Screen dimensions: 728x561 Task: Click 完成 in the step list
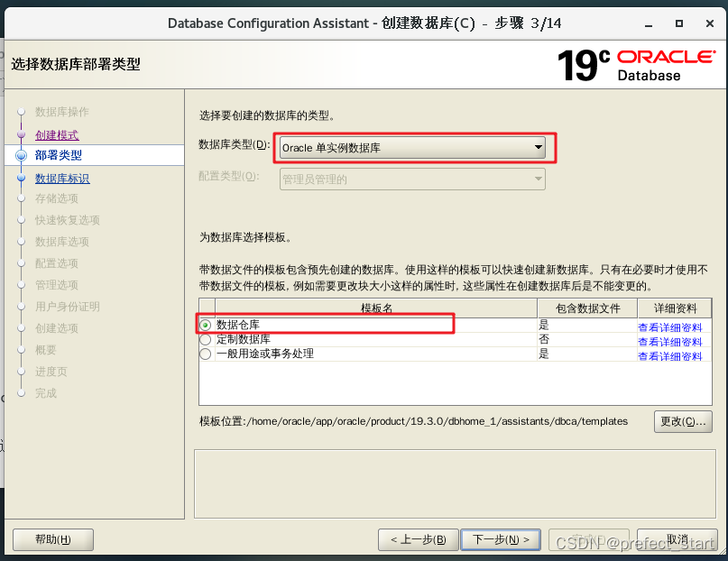tap(45, 393)
